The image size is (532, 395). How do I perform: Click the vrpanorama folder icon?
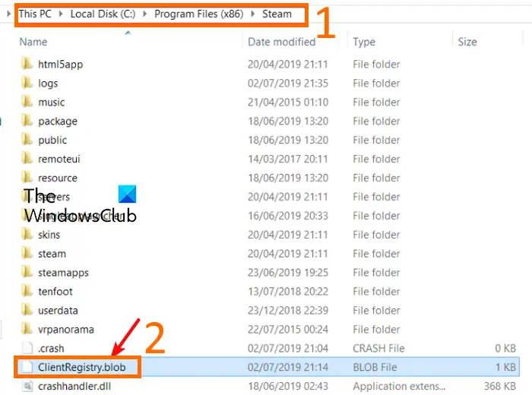click(27, 329)
